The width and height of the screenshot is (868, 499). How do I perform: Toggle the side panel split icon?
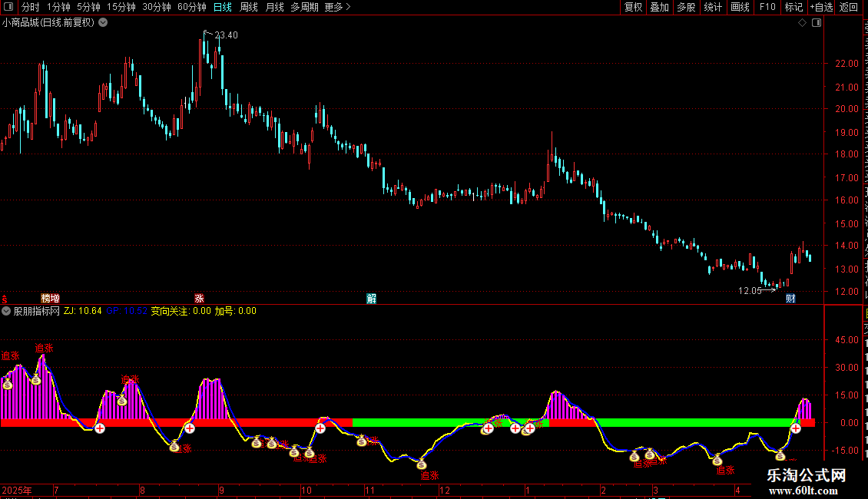click(x=817, y=23)
